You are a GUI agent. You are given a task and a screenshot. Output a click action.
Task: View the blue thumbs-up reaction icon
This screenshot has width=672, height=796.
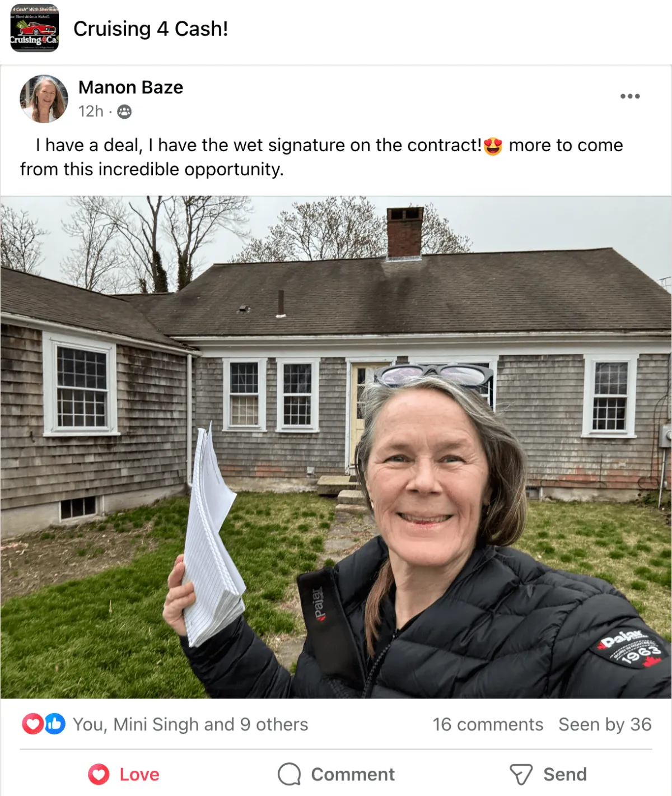pyautogui.click(x=54, y=724)
